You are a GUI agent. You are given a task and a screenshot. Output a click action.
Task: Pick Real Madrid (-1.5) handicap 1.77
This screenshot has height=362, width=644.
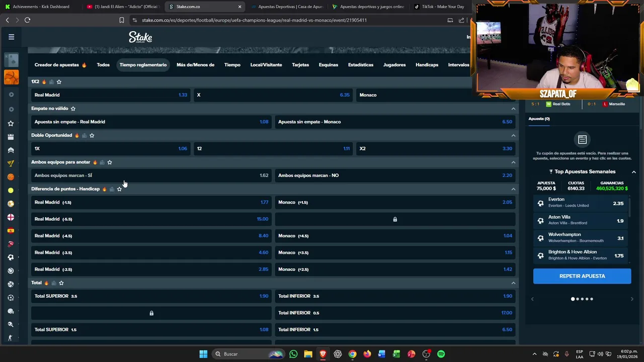(151, 202)
